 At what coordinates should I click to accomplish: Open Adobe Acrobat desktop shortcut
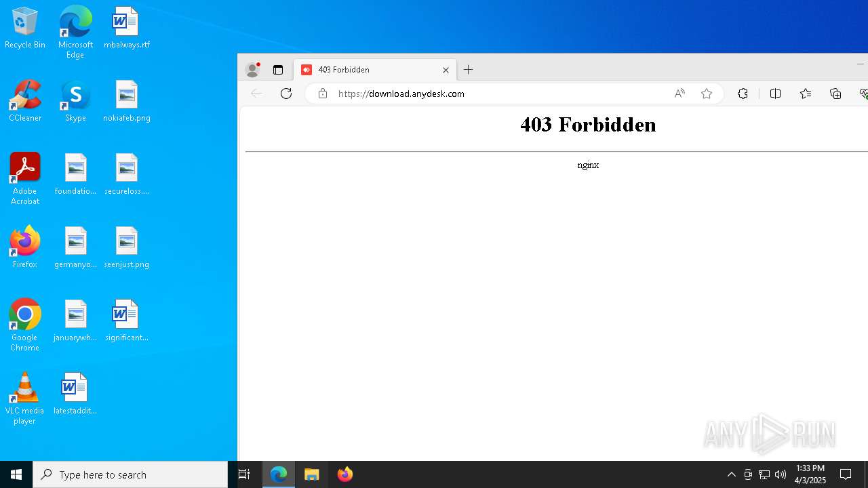tap(24, 179)
